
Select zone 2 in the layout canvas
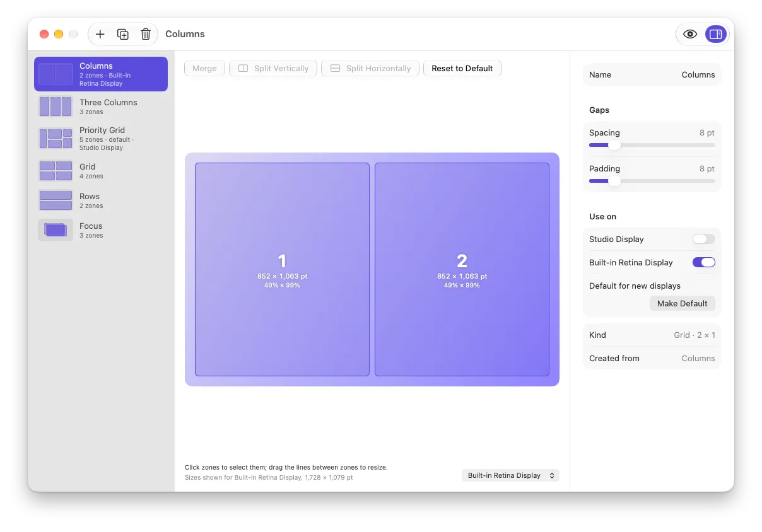[462, 269]
